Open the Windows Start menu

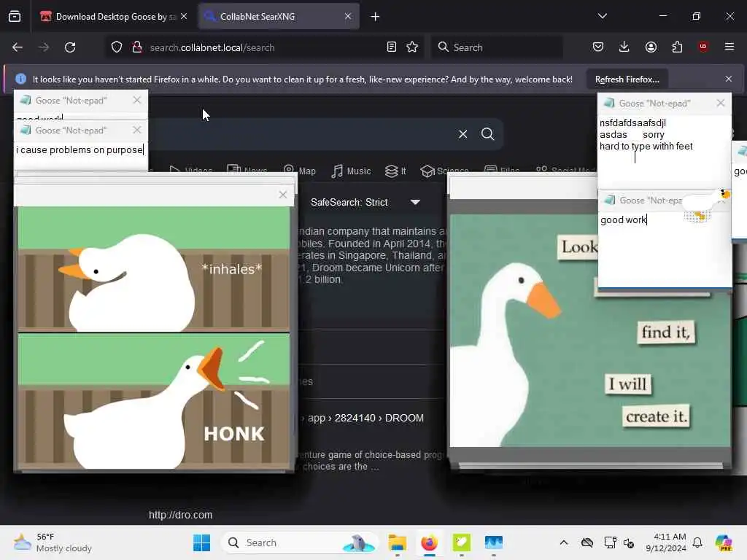point(201,542)
